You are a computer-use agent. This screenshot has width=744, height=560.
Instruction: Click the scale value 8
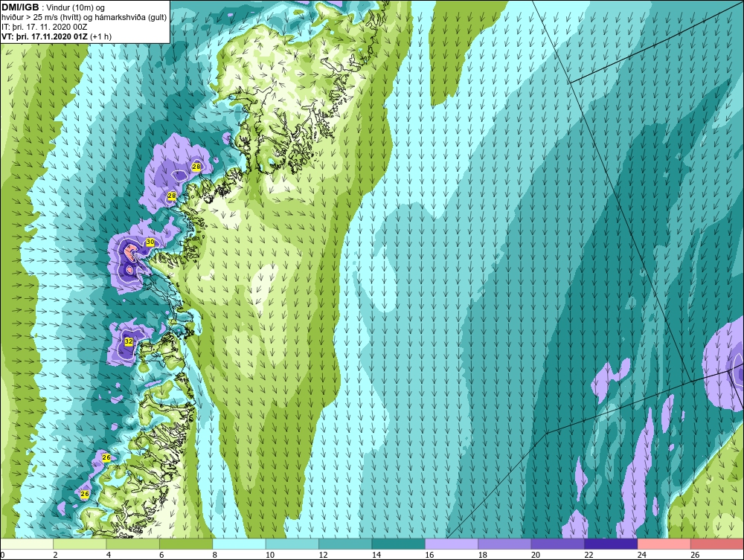(x=214, y=555)
